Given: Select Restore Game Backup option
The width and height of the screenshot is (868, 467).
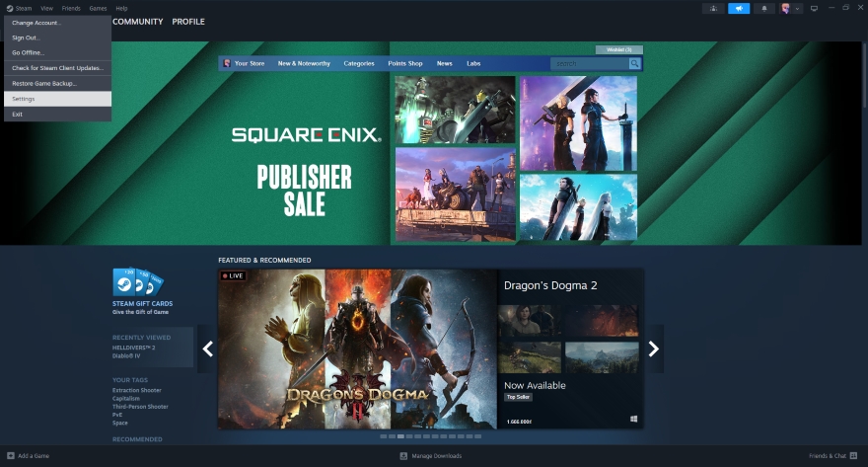Looking at the screenshot, I should [x=57, y=84].
